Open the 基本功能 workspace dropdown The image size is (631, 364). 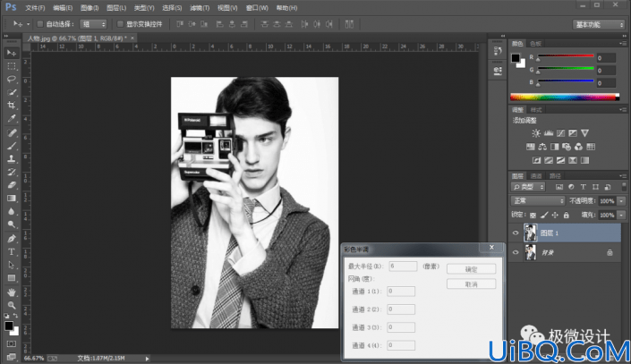click(x=599, y=24)
